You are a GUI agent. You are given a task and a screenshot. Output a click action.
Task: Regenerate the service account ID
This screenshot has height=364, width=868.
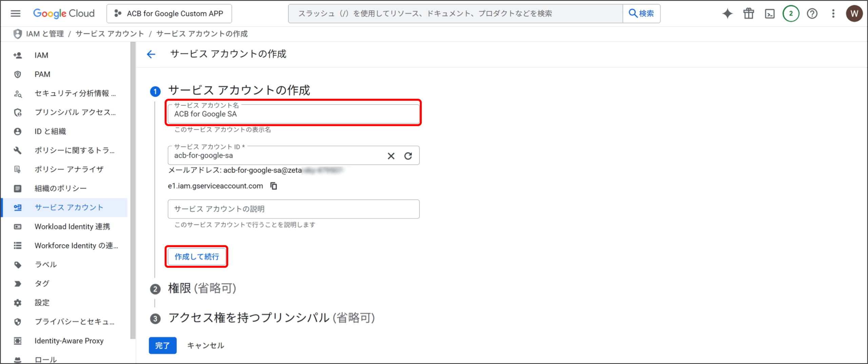408,156
